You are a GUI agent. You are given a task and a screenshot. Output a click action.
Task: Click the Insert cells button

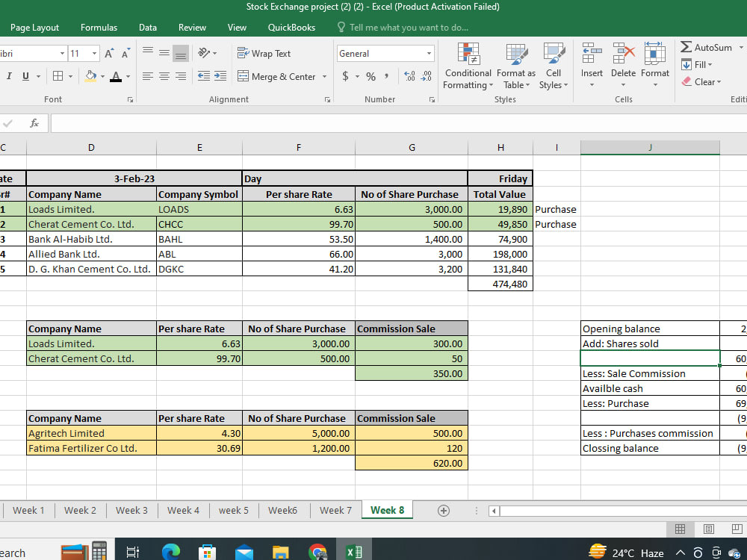(x=592, y=66)
